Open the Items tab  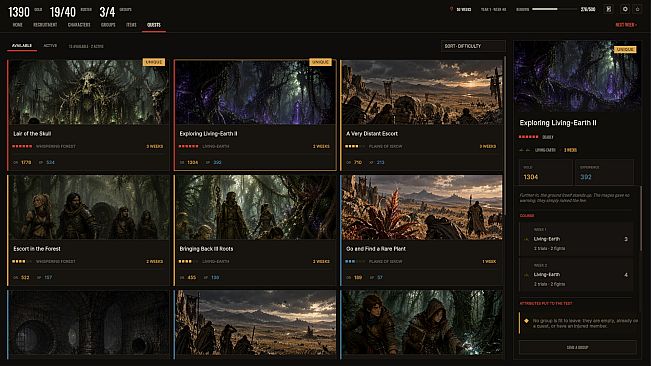tap(131, 25)
